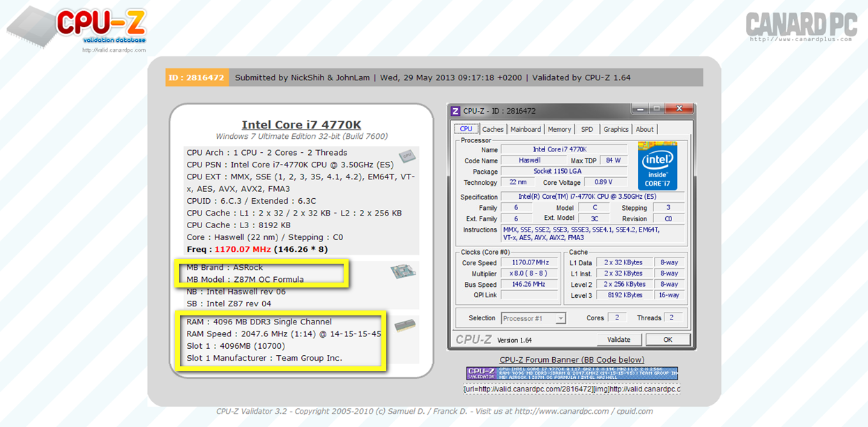This screenshot has width=868, height=427.
Task: Go to the SPD tab
Action: (587, 129)
